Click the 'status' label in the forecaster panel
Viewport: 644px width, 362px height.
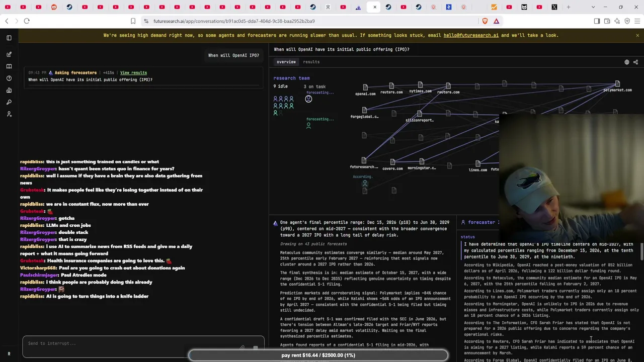(x=468, y=237)
